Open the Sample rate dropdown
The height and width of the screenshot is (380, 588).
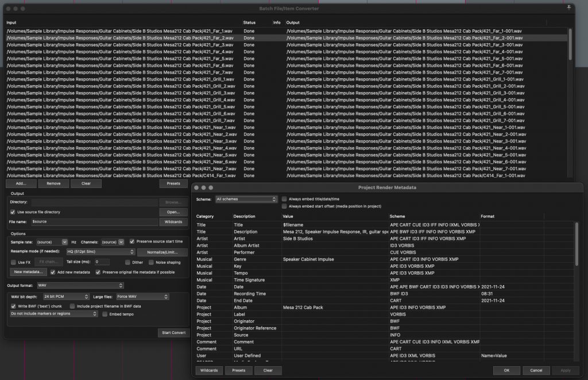[x=52, y=241]
